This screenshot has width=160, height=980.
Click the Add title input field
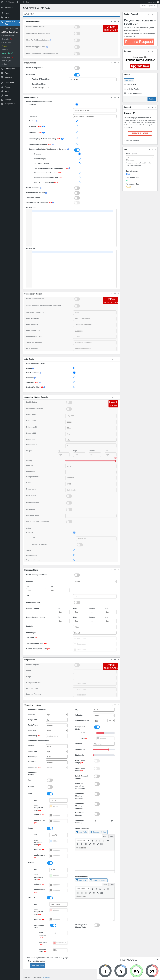click(71, 14)
